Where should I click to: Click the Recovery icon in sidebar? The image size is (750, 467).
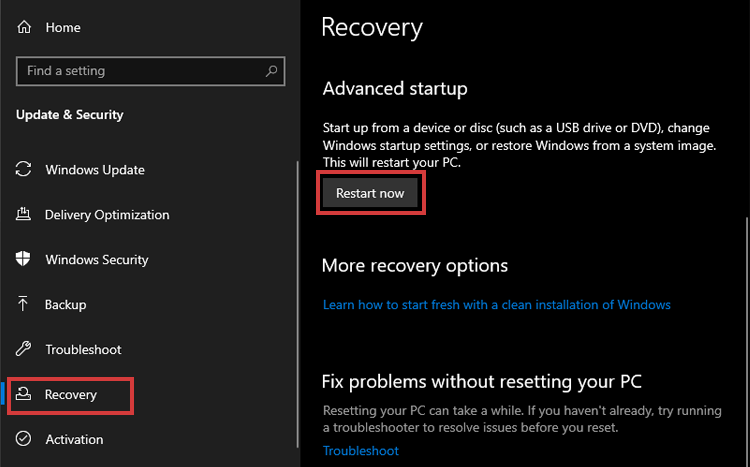coord(23,394)
